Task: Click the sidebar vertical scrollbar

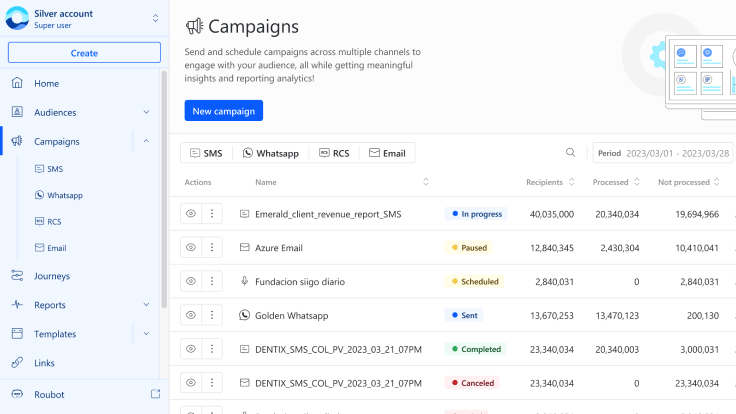Action: click(x=164, y=190)
